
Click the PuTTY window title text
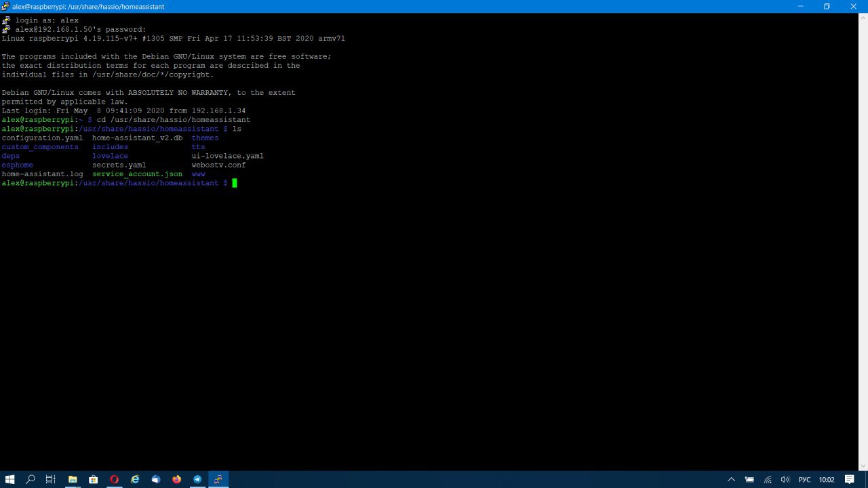click(88, 6)
